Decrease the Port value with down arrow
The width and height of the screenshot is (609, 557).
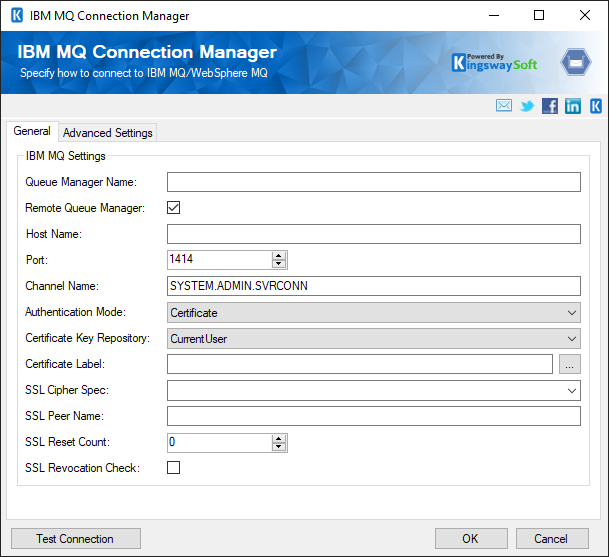(x=278, y=264)
